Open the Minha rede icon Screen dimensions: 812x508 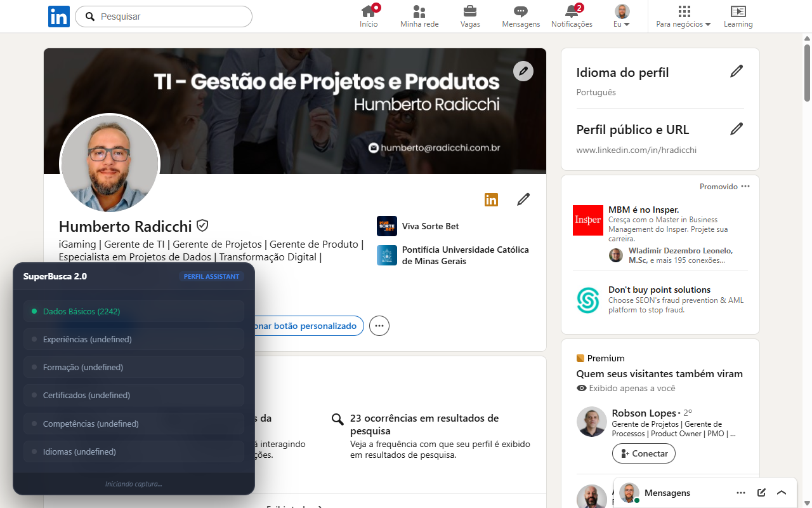(419, 11)
